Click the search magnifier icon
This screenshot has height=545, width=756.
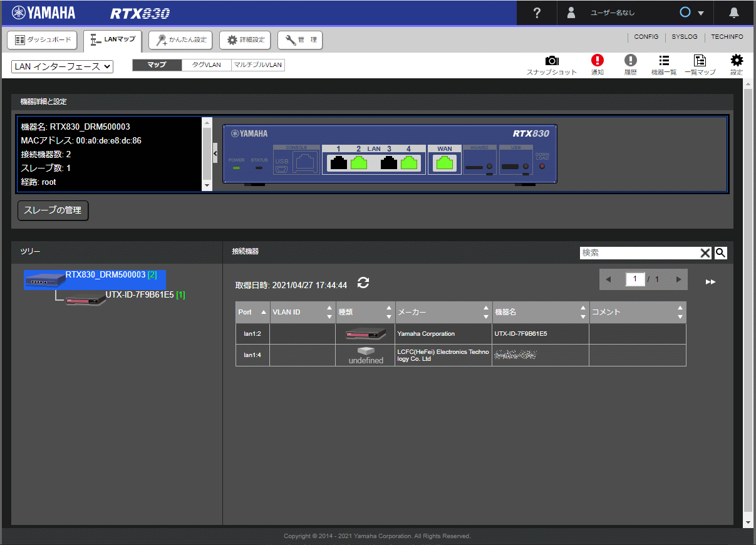click(721, 252)
